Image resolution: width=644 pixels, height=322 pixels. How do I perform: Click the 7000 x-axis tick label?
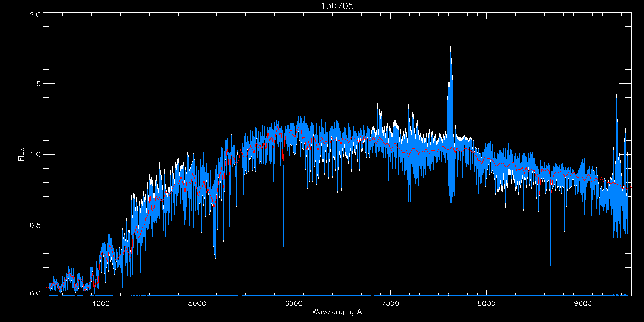click(x=390, y=303)
